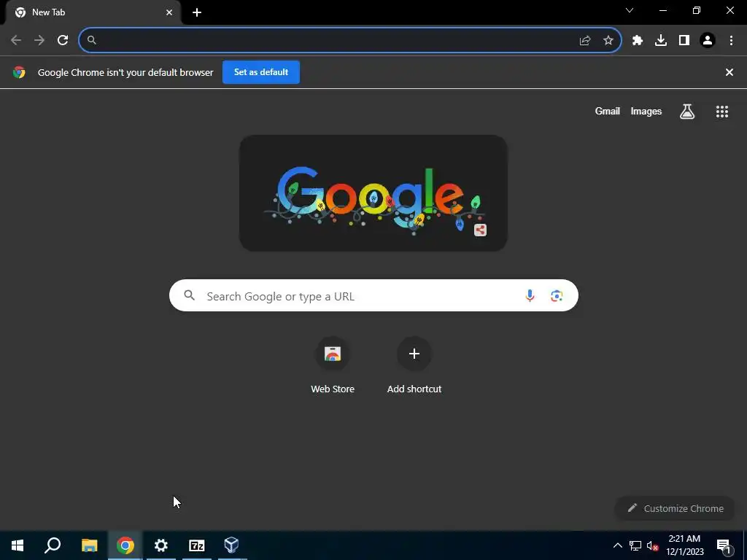
Task: Start voice search with microphone icon
Action: point(530,296)
